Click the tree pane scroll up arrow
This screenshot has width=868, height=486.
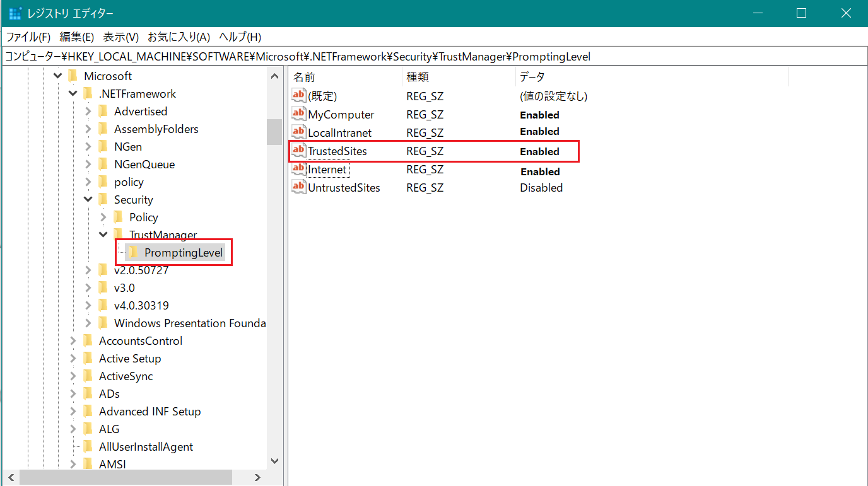(274, 76)
